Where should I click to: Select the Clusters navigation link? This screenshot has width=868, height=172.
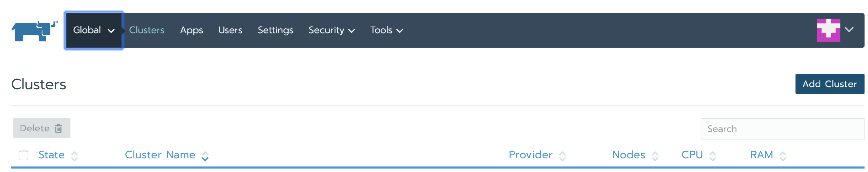[x=147, y=30]
